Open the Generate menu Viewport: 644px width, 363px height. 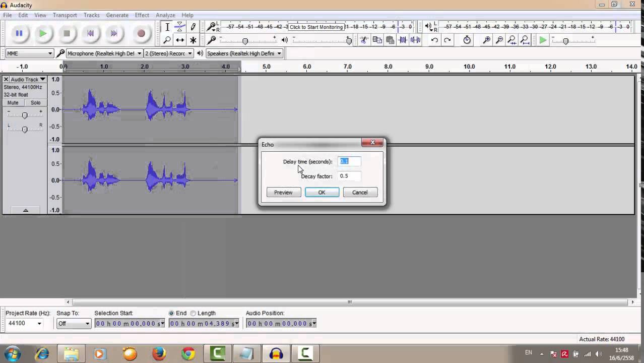coord(117,15)
